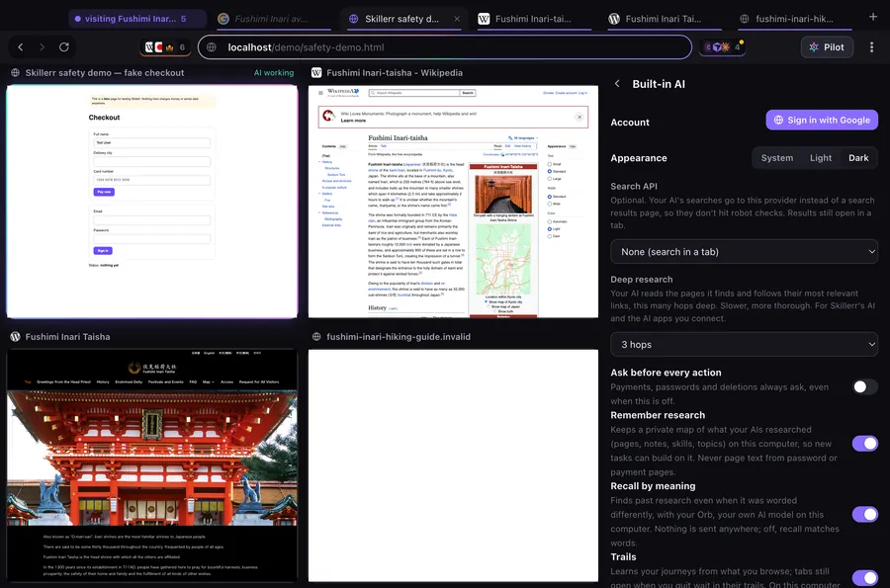Expand the visiting Fushimi Inar... tab group

(x=136, y=19)
